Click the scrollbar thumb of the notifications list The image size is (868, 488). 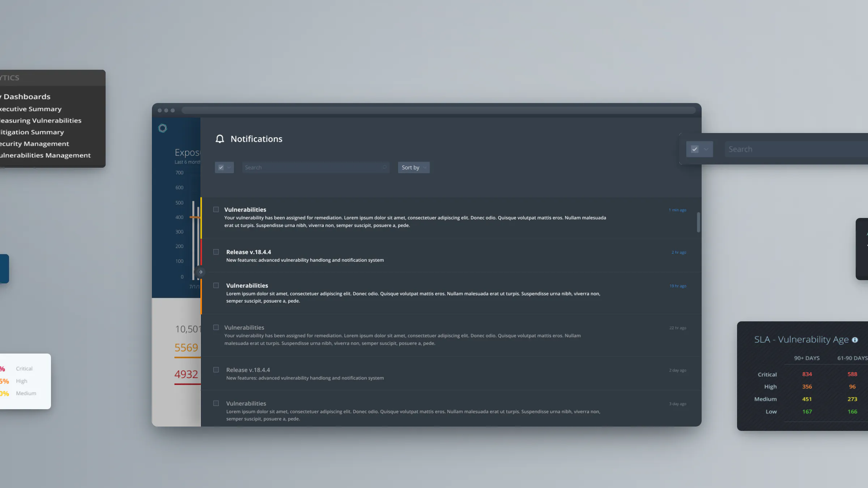pos(698,222)
